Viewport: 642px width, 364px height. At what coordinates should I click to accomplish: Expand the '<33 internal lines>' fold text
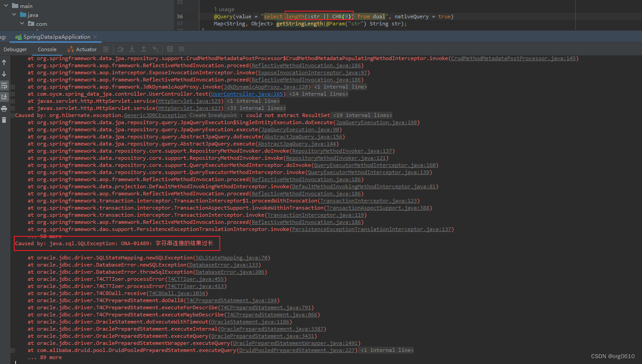256,108
